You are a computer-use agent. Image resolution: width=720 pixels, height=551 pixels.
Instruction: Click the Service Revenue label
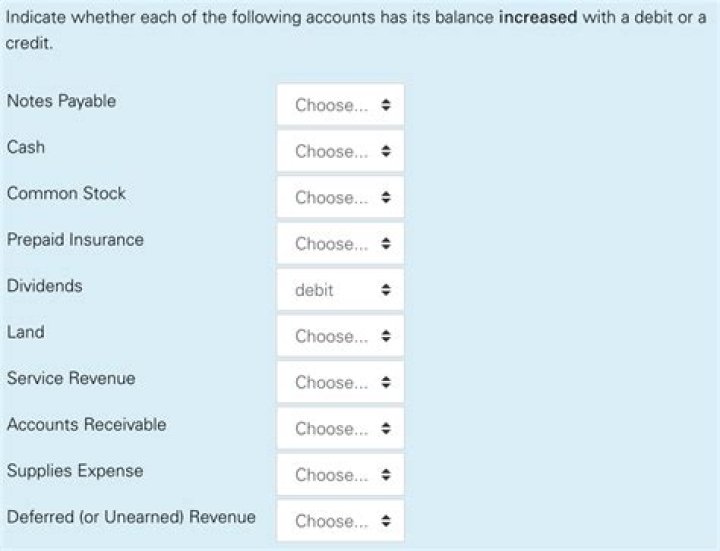coord(71,378)
